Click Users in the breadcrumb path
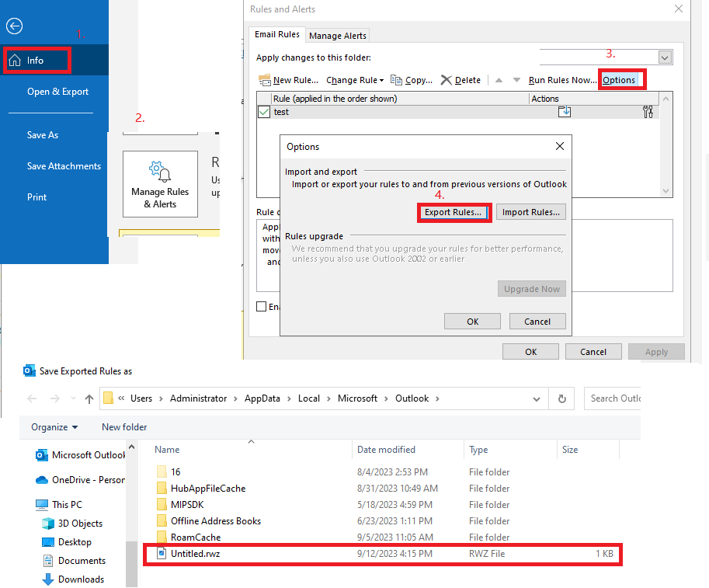709x588 pixels. pos(141,398)
